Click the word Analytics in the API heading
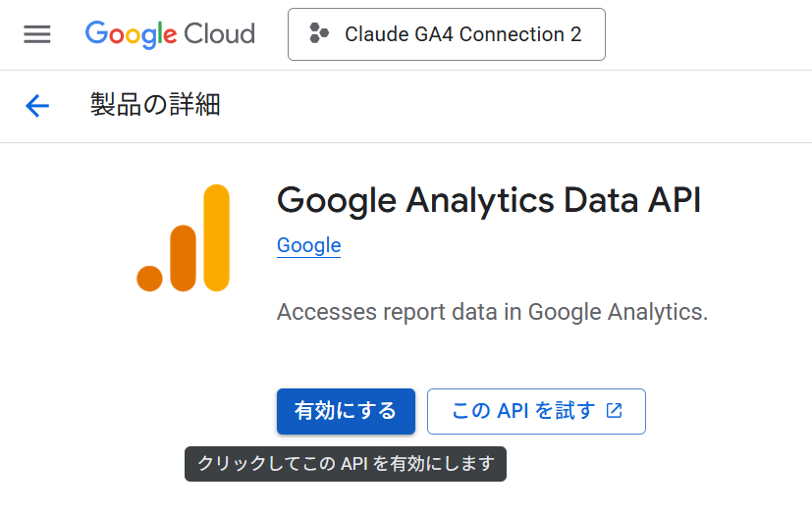812x514 pixels. pyautogui.click(x=480, y=201)
